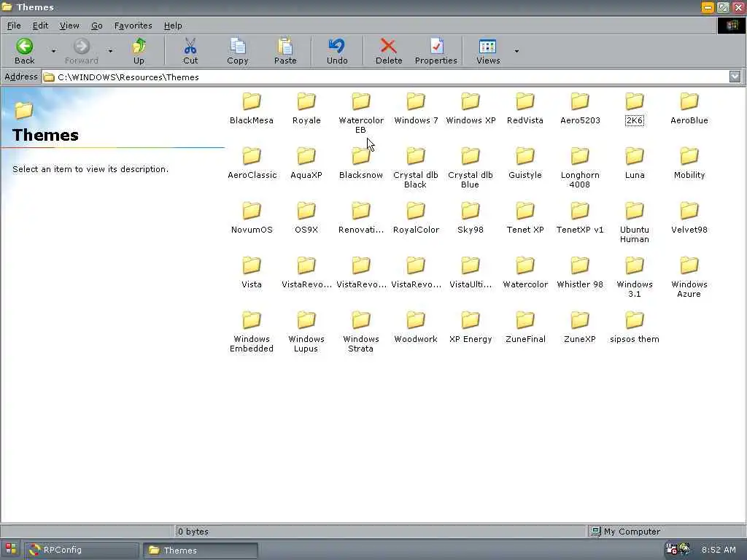Select the sipsos them folder
This screenshot has width=747, height=560.
point(635,327)
